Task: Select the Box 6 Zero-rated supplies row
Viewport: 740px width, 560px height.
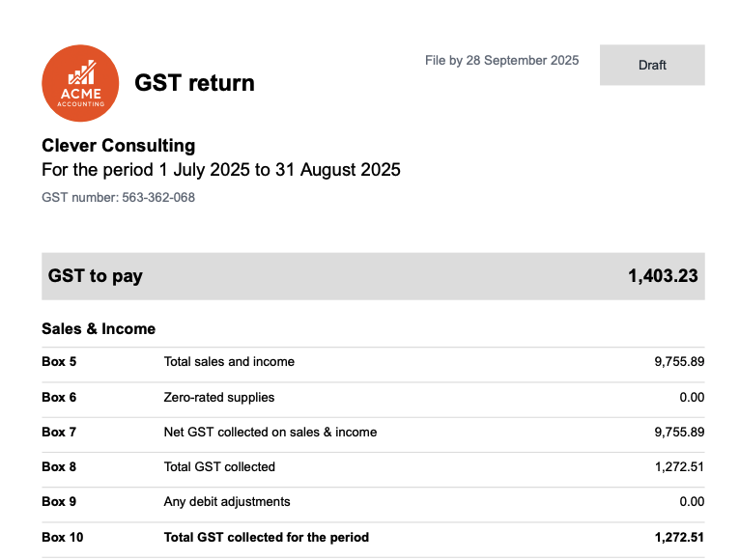Action: (x=373, y=397)
